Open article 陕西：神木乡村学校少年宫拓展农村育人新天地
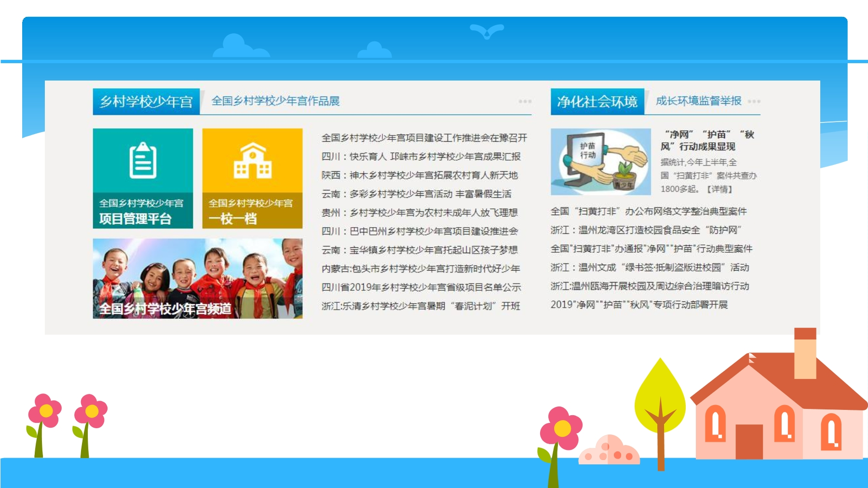The width and height of the screenshot is (868, 488). pos(420,175)
